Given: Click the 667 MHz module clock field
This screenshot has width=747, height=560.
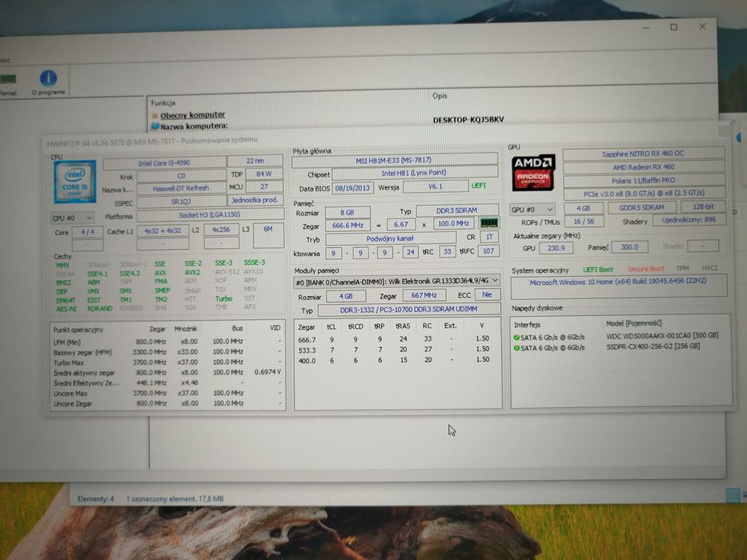Looking at the screenshot, I should tap(424, 295).
